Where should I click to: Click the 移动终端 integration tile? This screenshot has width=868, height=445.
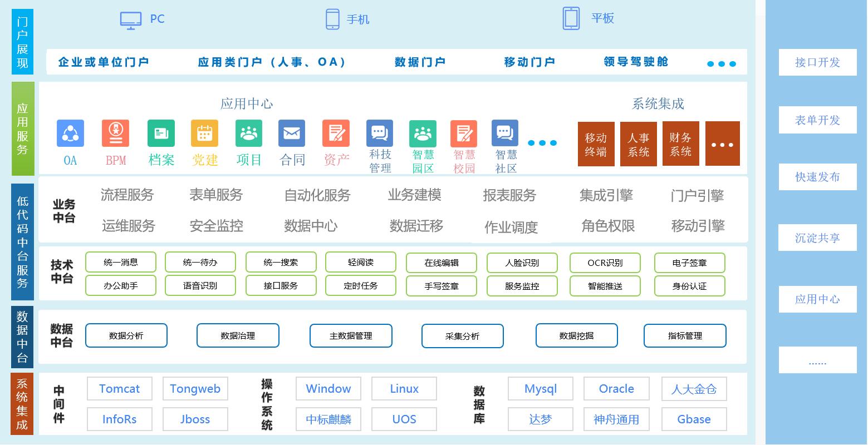(596, 144)
